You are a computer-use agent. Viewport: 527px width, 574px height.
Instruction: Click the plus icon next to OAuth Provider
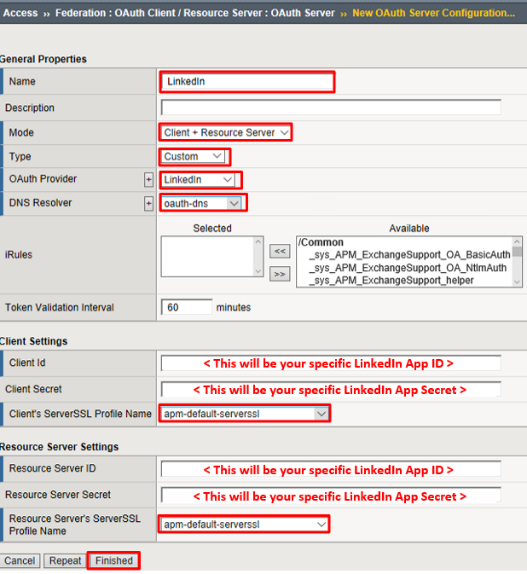pos(149,179)
